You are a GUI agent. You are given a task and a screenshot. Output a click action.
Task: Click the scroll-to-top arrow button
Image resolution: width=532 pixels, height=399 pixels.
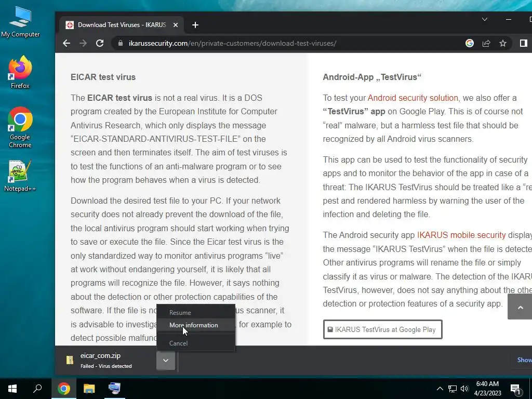[x=521, y=307]
